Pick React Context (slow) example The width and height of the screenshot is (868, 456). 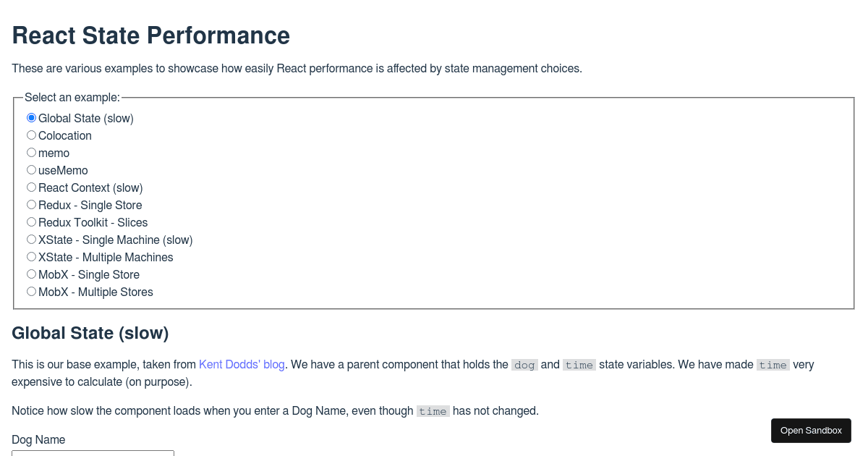[x=31, y=187]
